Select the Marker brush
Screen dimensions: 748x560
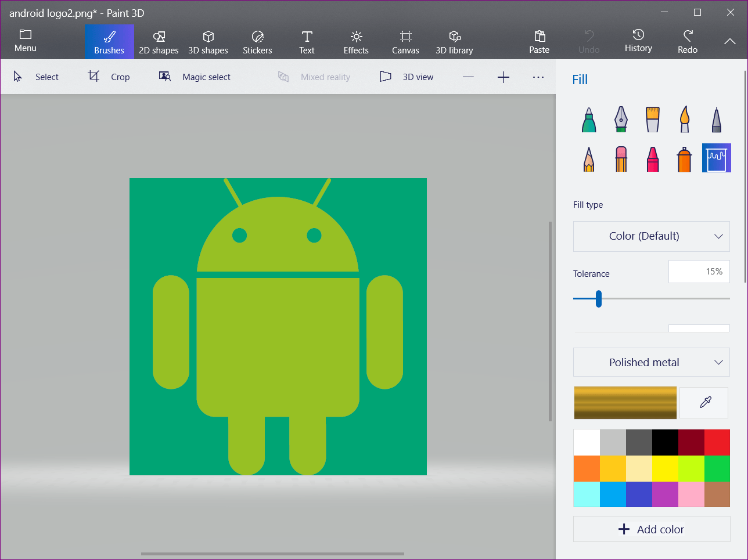589,120
